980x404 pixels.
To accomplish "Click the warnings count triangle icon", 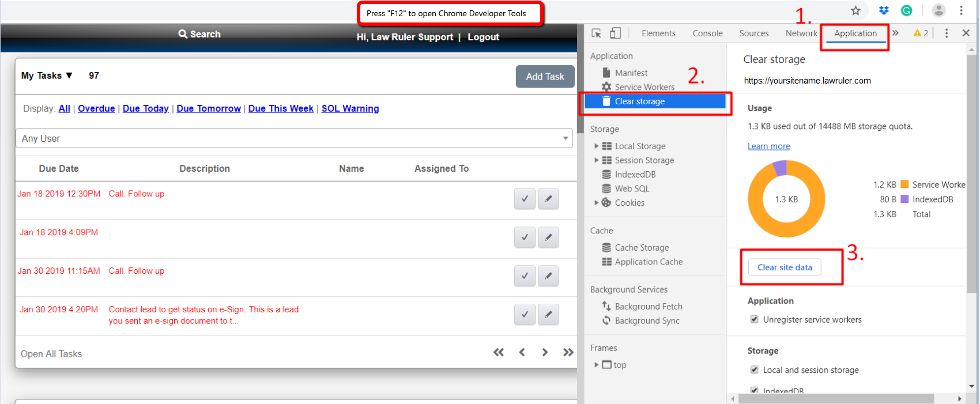I will pyautogui.click(x=917, y=33).
